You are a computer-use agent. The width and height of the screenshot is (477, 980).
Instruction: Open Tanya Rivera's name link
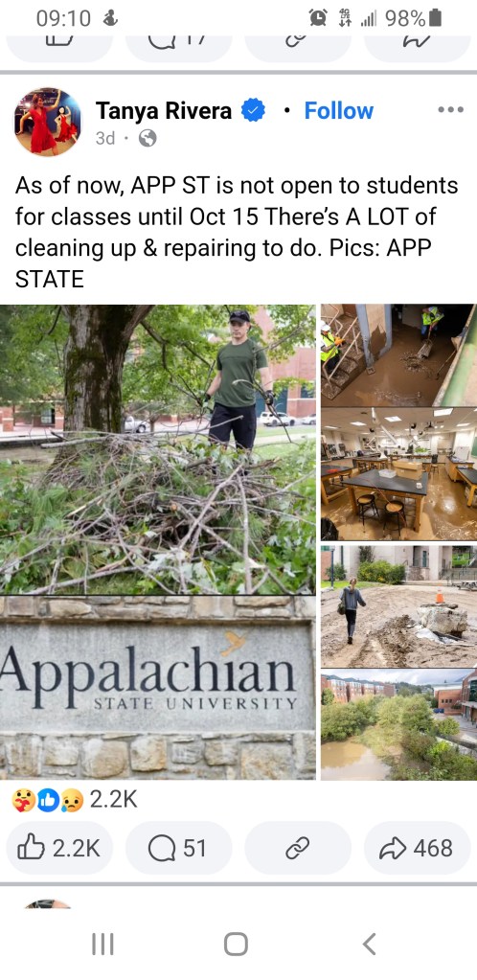click(x=164, y=111)
